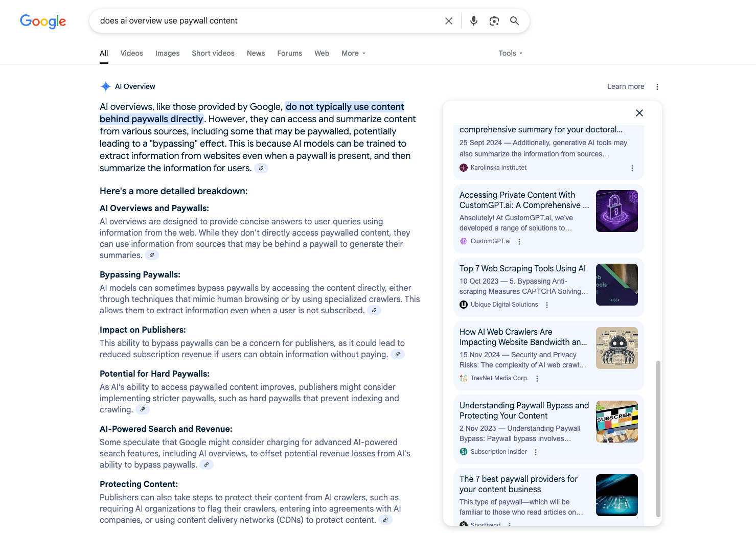Image resolution: width=756 pixels, height=533 pixels.
Task: Click the 'Here's a more detailed breakdown:' heading
Action: pyautogui.click(x=174, y=191)
